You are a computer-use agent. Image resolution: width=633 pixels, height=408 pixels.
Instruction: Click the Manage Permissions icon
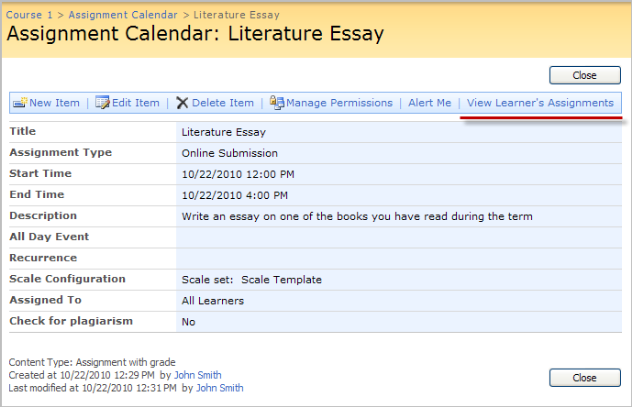[277, 103]
